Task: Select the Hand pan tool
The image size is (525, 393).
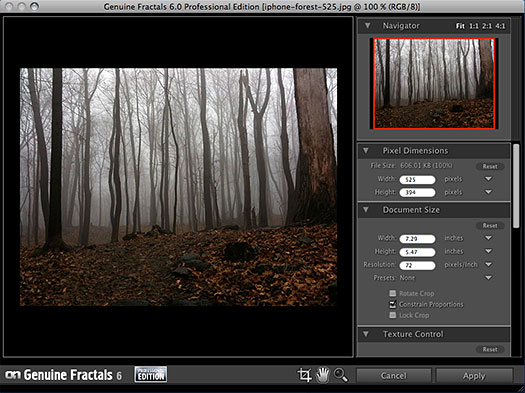Action: tap(323, 375)
